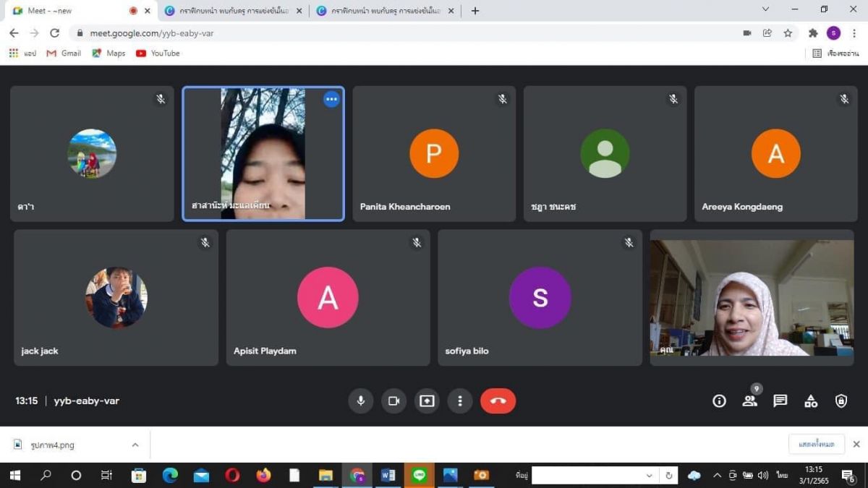Turn off the camera in the call bar

point(393,401)
